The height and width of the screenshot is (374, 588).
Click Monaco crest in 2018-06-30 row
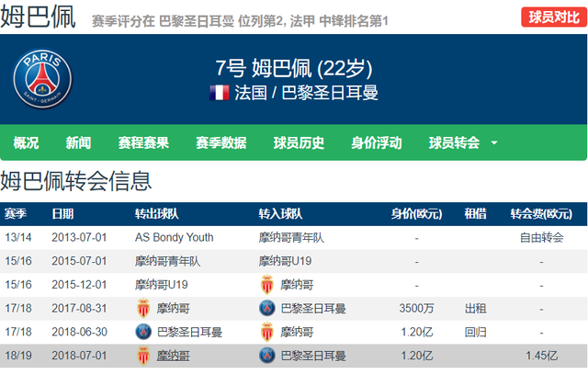tap(267, 332)
